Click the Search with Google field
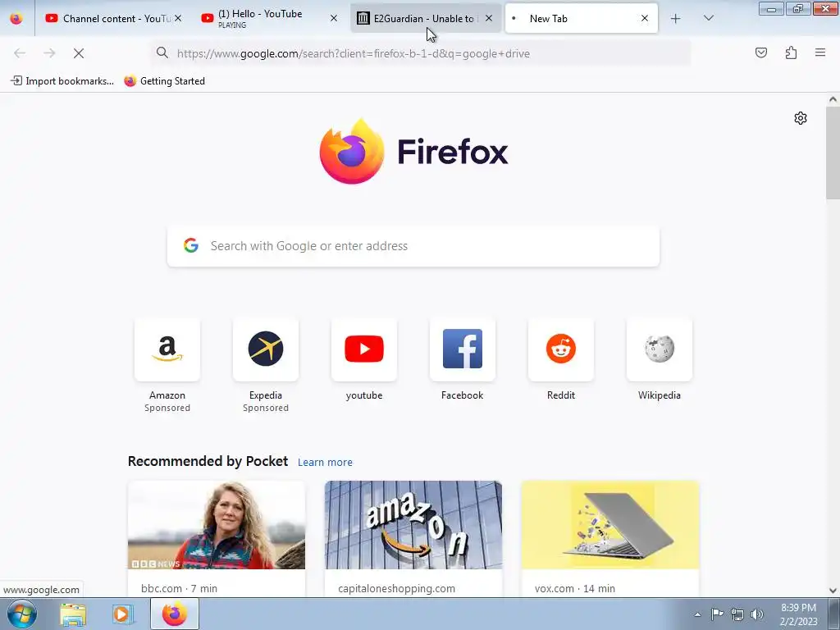 pos(413,246)
